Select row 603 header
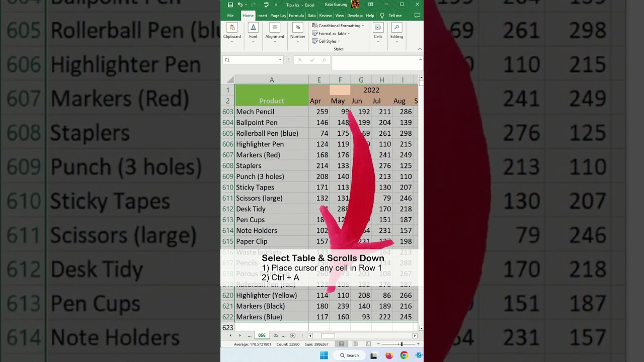Viewport: 644px width, 362px height. pos(228,112)
